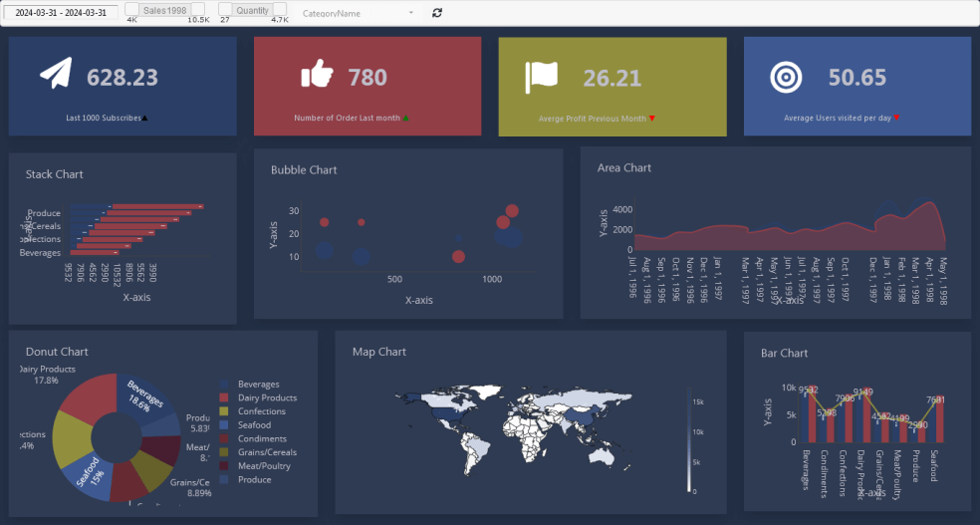Click the Bar Chart title
Screen dimensions: 980x525
[785, 353]
